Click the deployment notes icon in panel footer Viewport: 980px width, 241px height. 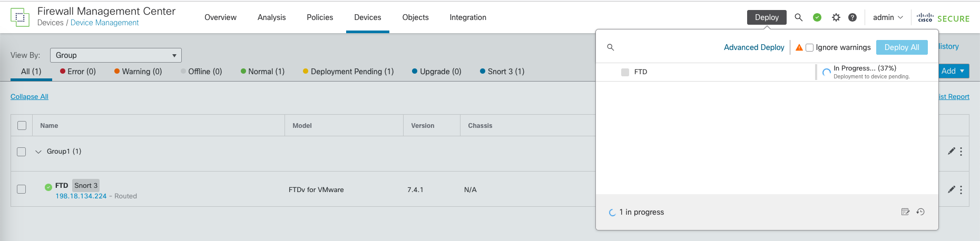point(905,212)
